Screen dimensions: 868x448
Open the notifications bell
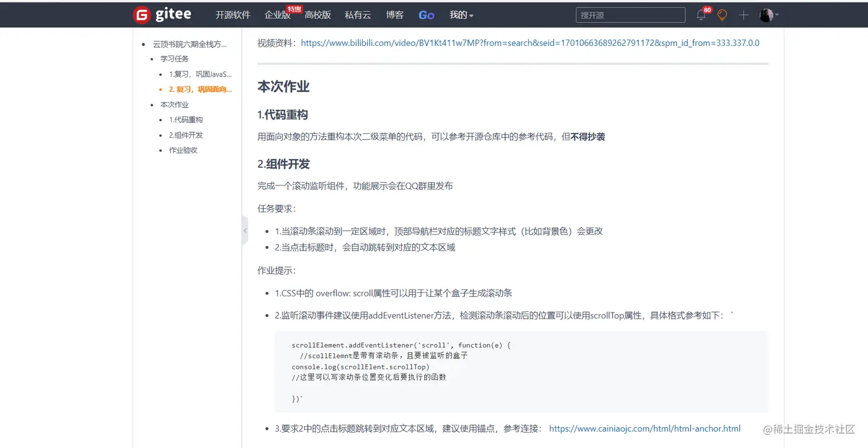click(701, 16)
